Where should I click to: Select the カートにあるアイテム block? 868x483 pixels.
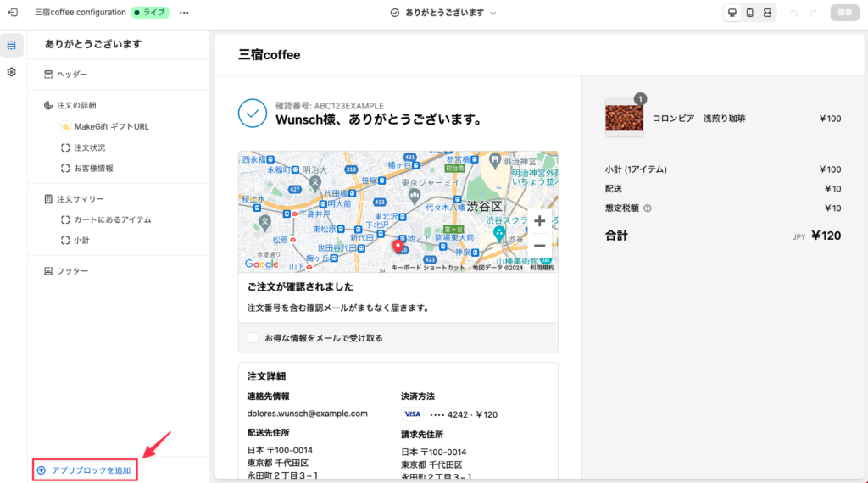(113, 219)
